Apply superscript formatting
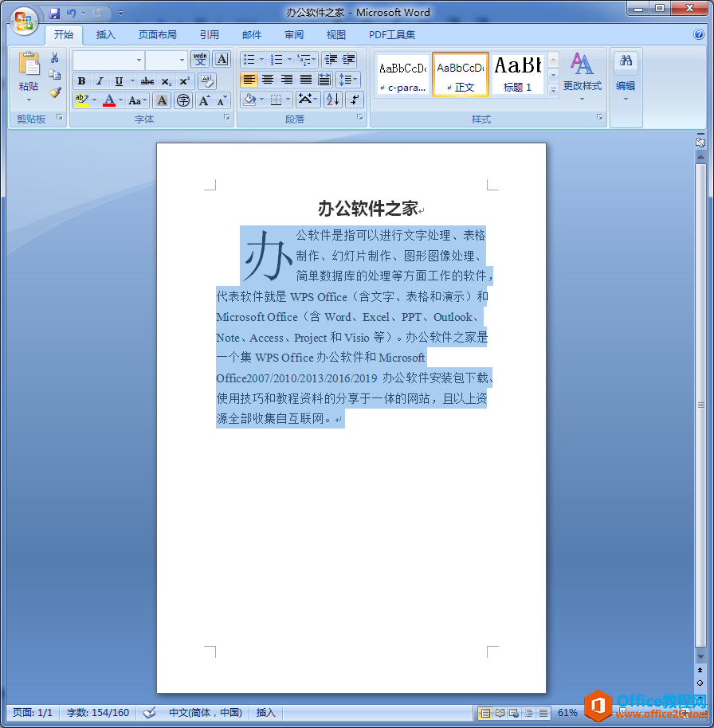Viewport: 714px width, 728px height. click(184, 81)
